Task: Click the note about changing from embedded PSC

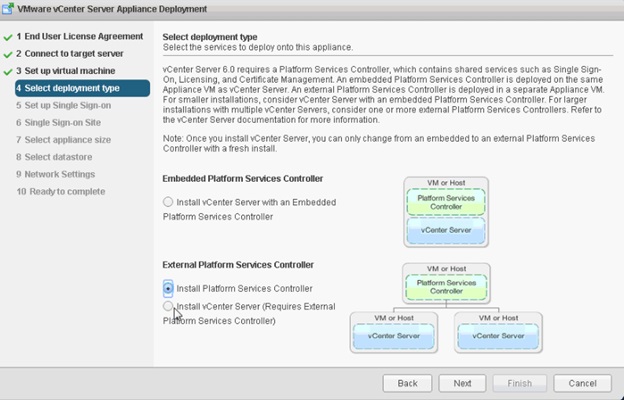Action: pyautogui.click(x=379, y=143)
